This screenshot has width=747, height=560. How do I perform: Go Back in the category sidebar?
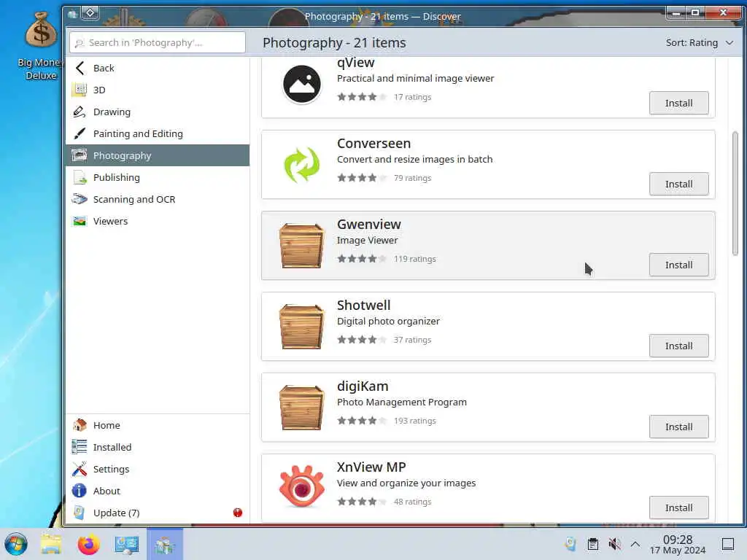[158, 68]
